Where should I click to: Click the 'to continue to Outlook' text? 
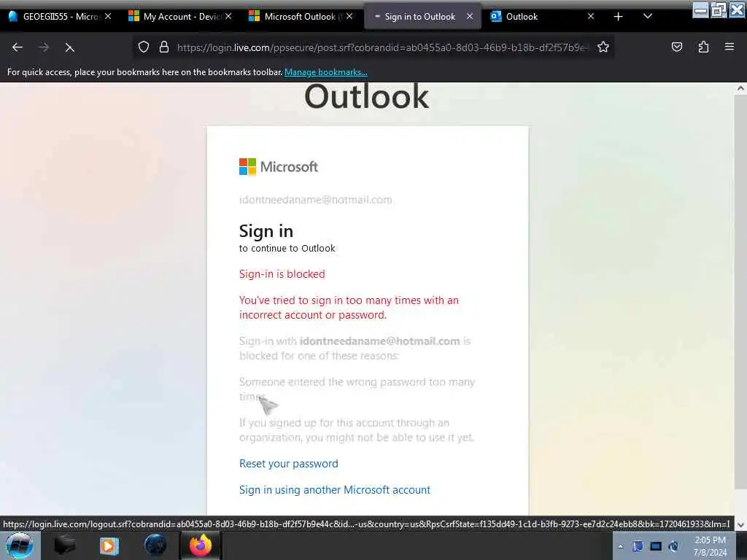[287, 248]
